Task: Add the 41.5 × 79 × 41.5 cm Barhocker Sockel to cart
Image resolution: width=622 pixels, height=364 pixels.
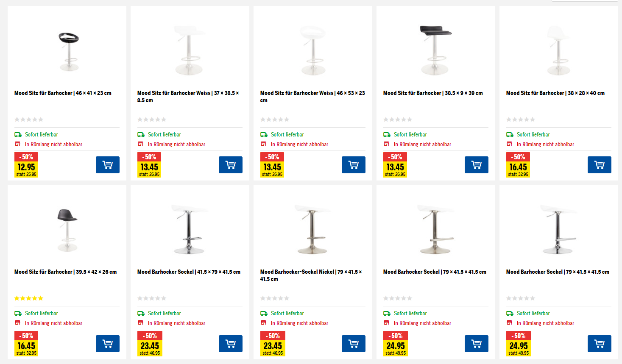Action: [230, 344]
